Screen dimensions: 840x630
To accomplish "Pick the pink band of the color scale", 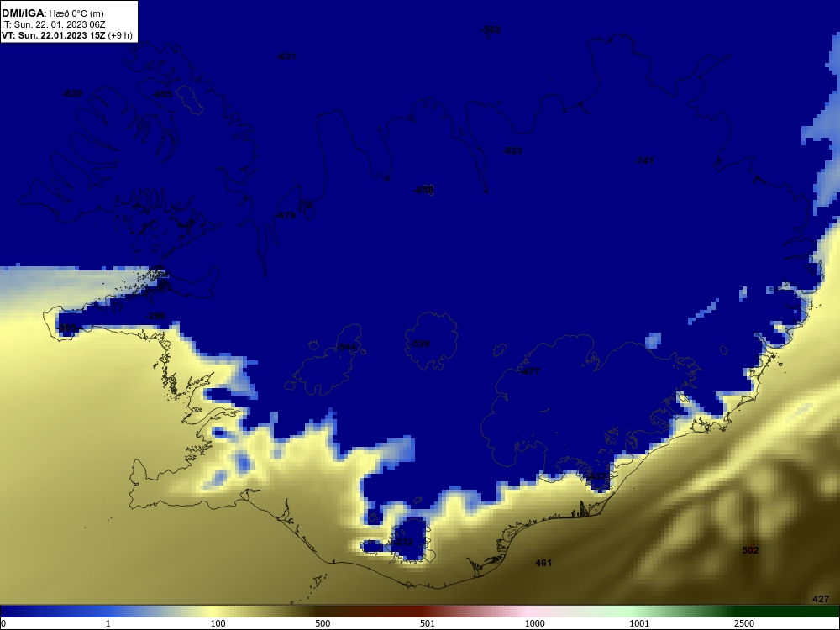I will tap(528, 612).
